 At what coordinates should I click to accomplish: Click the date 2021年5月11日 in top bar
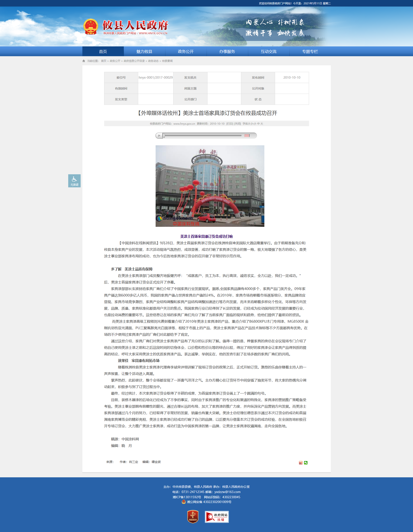coord(313,3)
